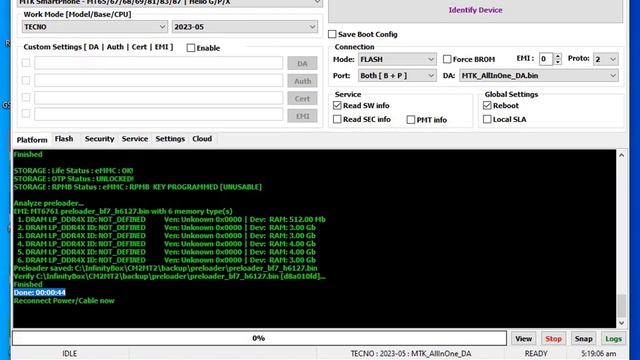Open the FLASH connection Mode dropdown
This screenshot has height=360, width=640.
point(397,60)
